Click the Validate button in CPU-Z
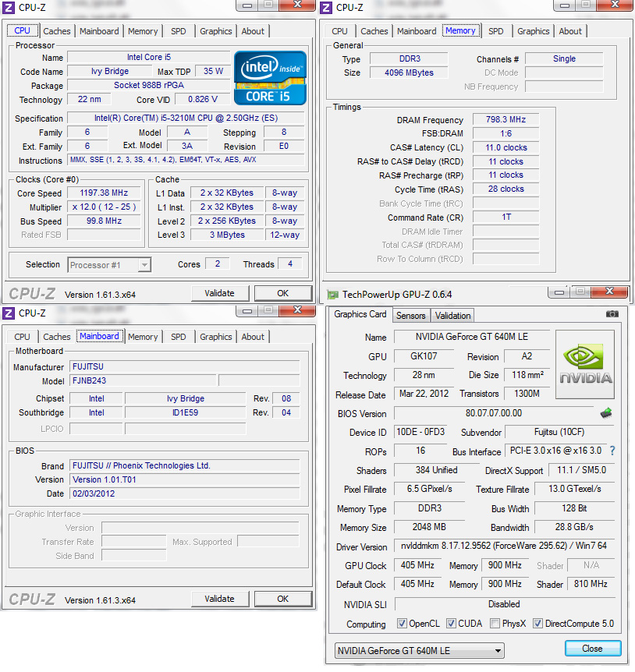This screenshot has height=672, width=635. [220, 293]
